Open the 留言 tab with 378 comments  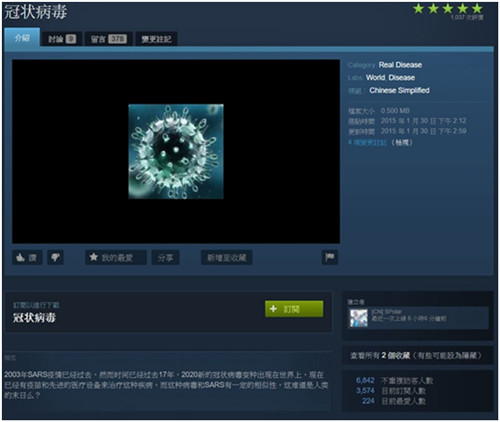pos(109,39)
